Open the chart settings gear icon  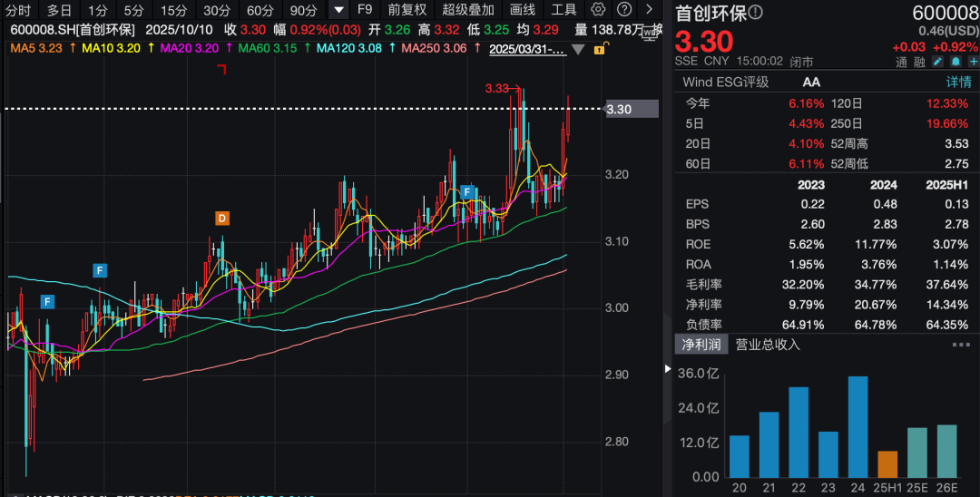598,10
